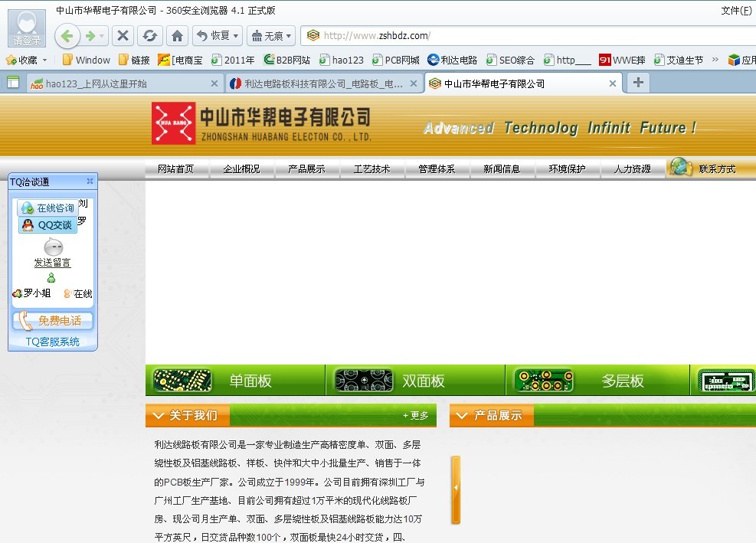Open the forward history dropdown arrow
Screen dimensions: 756x543
pos(102,36)
